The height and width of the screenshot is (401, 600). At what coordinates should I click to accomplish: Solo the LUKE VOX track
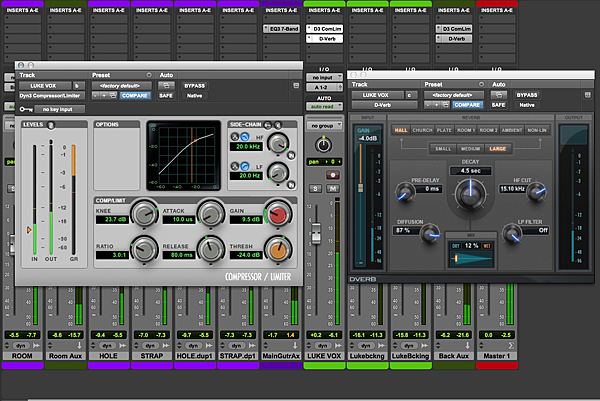(x=315, y=188)
